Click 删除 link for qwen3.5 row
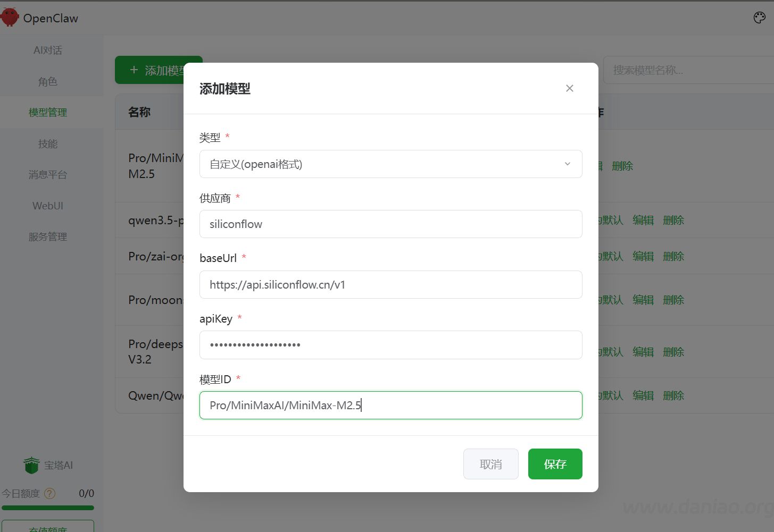Screen dimensions: 774x532 [673, 220]
